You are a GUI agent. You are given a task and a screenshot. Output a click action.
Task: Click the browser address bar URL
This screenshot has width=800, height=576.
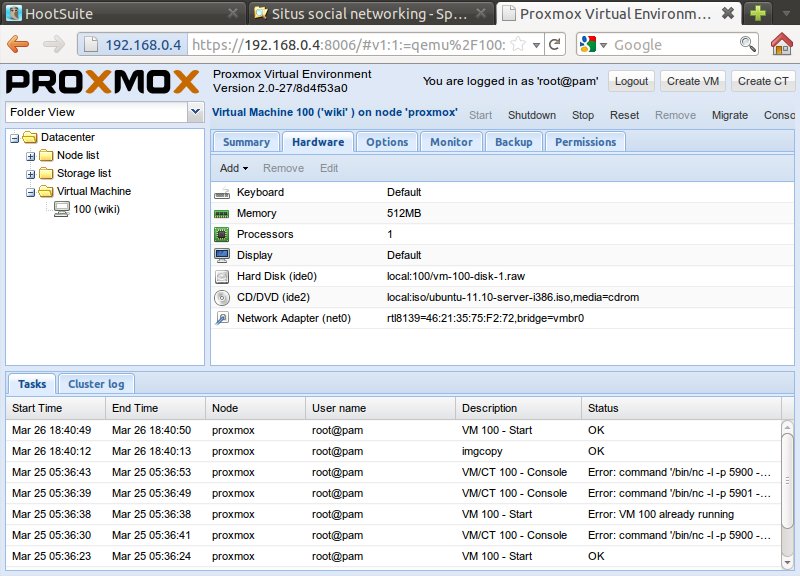348,45
